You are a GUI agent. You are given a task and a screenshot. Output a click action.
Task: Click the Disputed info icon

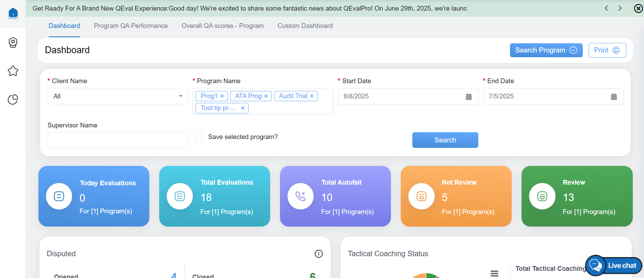318,254
